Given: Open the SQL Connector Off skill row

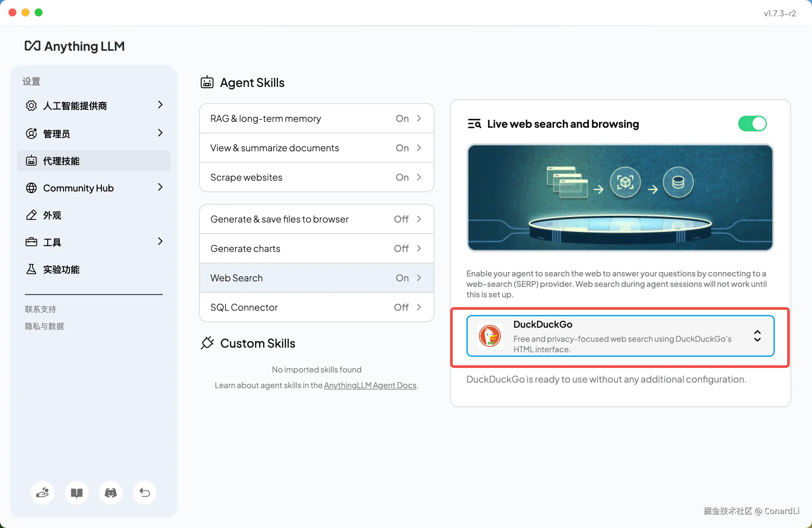Looking at the screenshot, I should 316,307.
